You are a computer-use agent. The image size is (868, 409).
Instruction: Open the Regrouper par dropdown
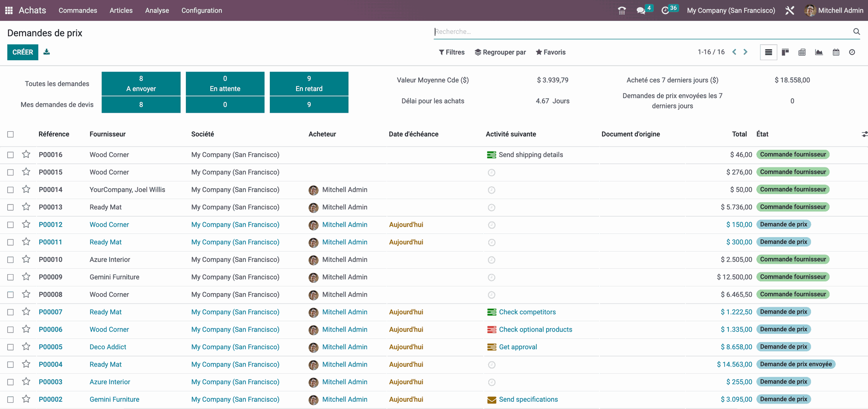point(500,52)
